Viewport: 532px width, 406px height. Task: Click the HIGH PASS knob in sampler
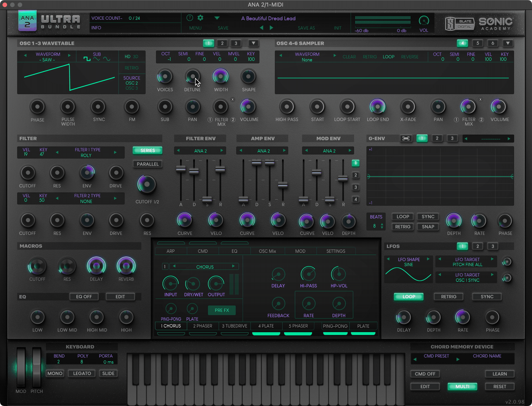pyautogui.click(x=287, y=107)
